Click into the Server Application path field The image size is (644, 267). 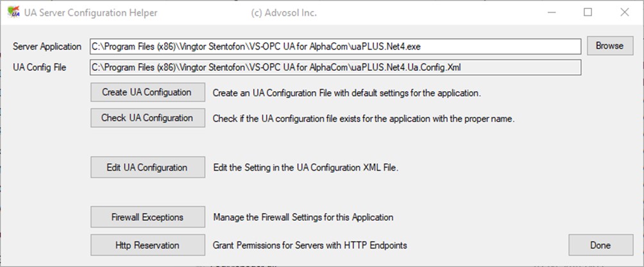335,46
